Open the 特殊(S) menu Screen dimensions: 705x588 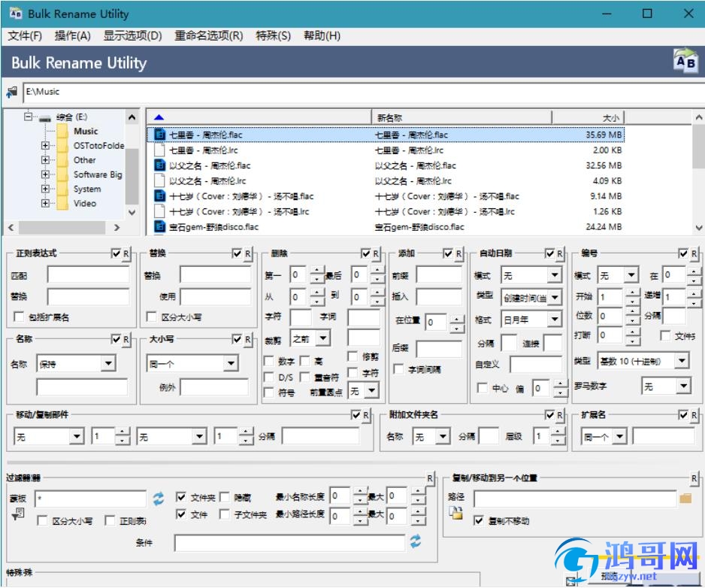click(x=274, y=35)
